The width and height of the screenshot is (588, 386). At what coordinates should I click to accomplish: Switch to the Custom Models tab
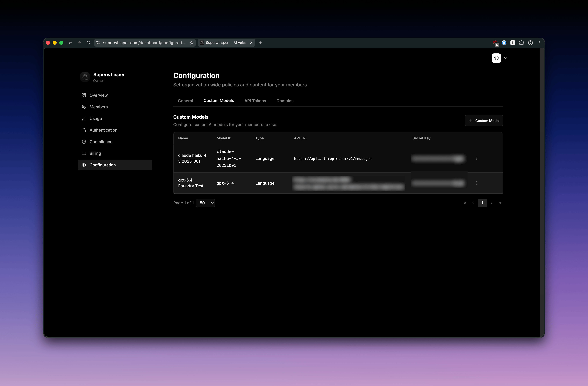219,100
